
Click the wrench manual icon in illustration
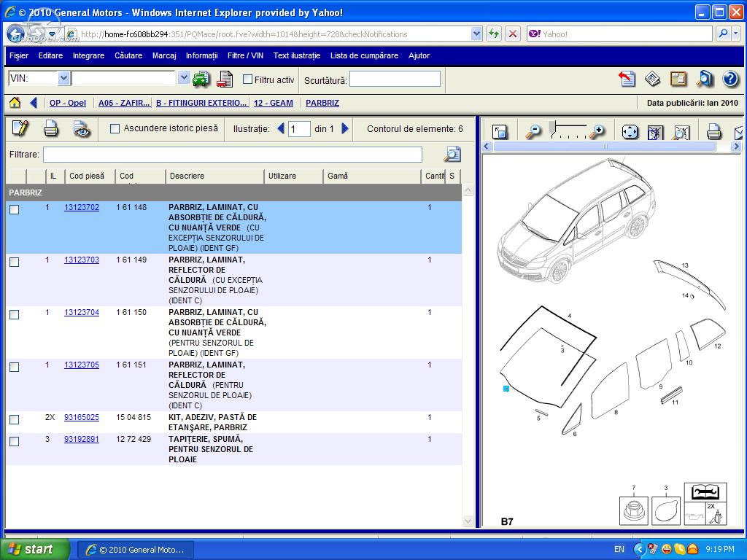point(705,492)
